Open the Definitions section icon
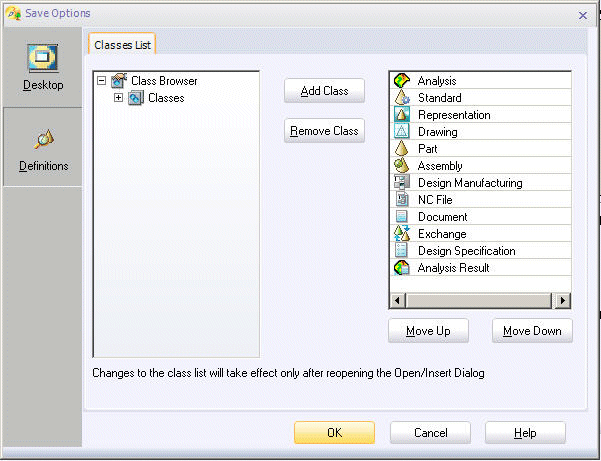 point(43,139)
